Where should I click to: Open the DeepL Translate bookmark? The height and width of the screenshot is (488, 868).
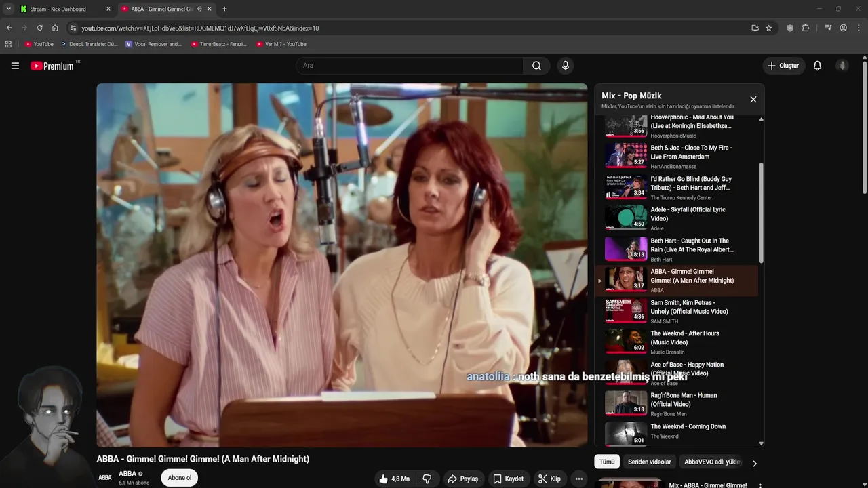[89, 44]
